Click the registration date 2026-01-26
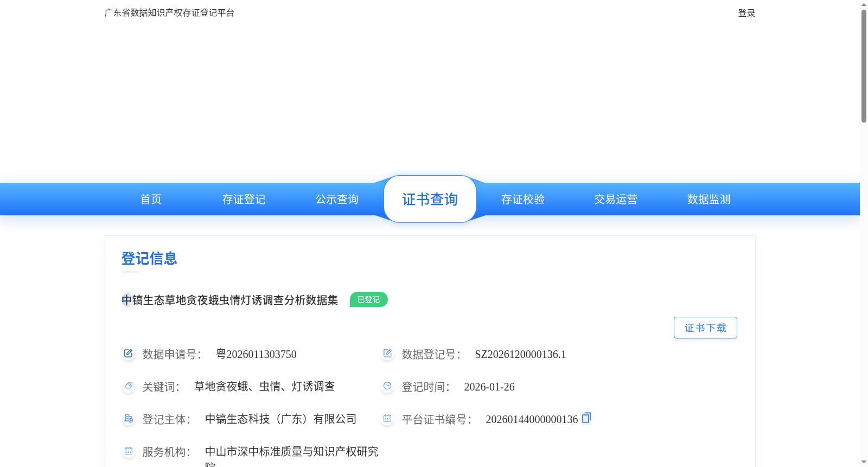Image resolution: width=868 pixels, height=467 pixels. pos(489,387)
